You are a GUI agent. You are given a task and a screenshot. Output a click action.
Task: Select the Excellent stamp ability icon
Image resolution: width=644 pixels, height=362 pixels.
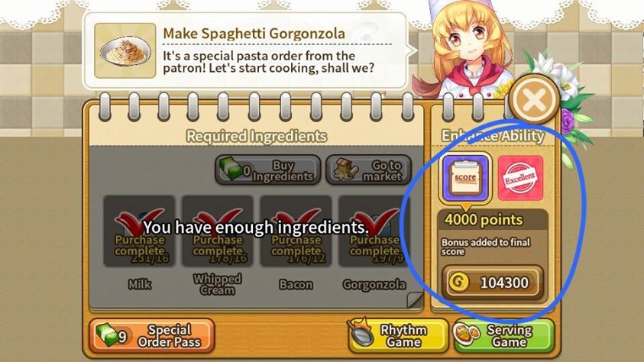(x=520, y=178)
